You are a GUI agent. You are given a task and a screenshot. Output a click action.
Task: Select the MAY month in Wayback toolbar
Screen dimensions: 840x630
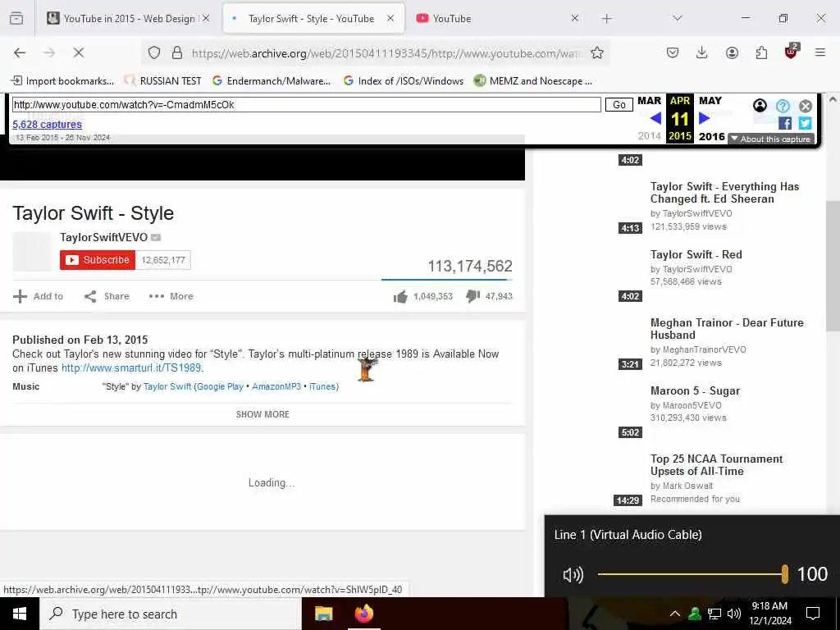click(710, 101)
